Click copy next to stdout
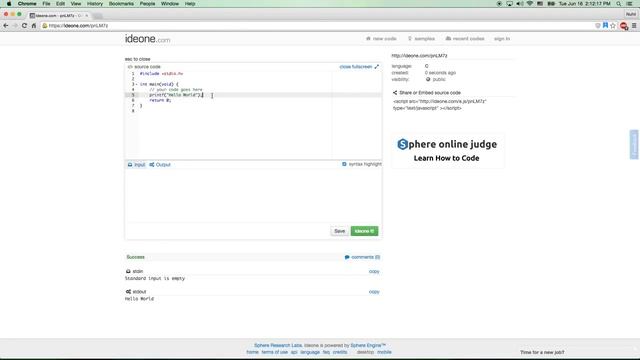This screenshot has width=640, height=360. click(374, 292)
